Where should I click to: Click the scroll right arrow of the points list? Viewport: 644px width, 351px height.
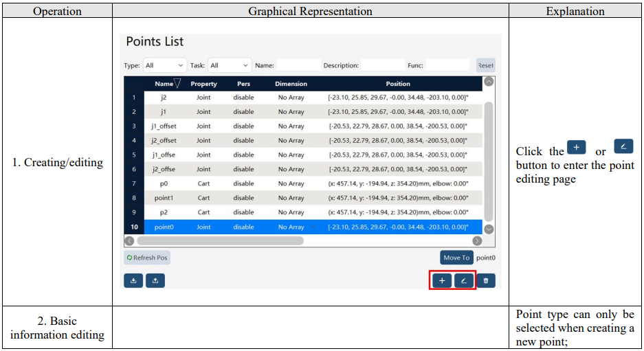pos(477,240)
